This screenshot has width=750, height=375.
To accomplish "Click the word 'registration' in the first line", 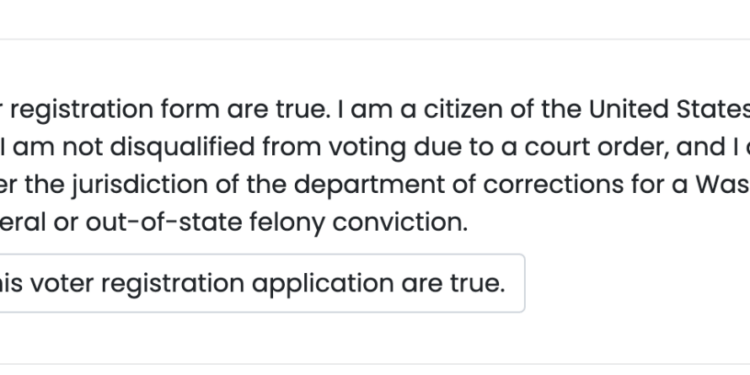I will 82,110.
